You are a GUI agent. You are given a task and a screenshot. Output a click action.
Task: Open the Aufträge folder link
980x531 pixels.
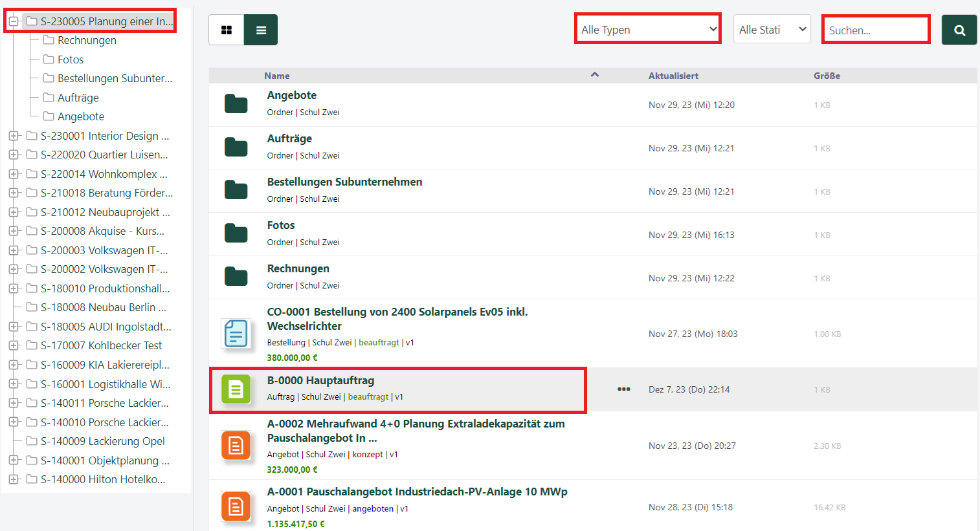click(289, 138)
